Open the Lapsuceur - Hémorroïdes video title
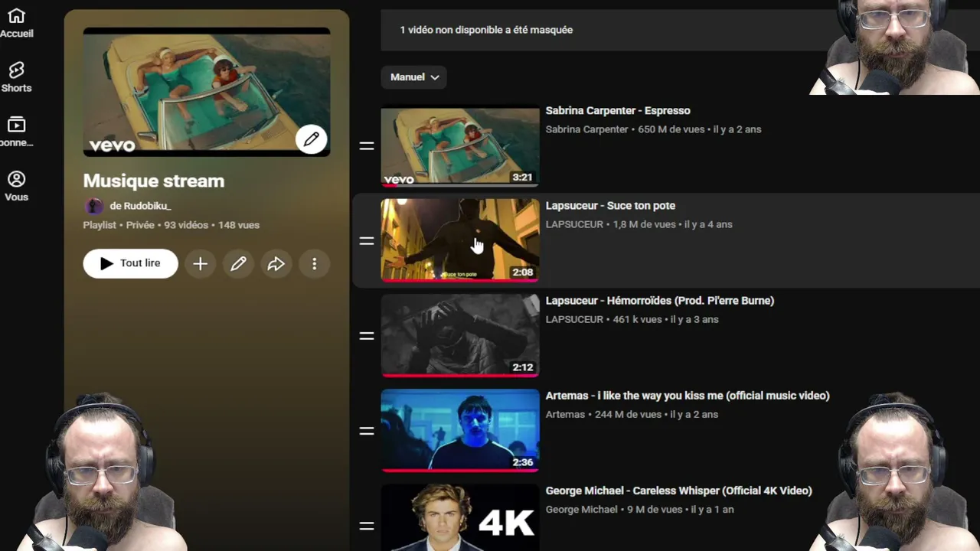This screenshot has width=980, height=551. (x=660, y=301)
